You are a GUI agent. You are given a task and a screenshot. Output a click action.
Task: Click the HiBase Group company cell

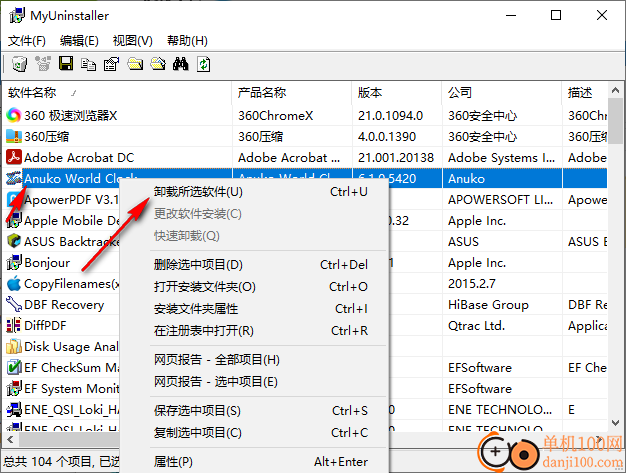click(x=502, y=305)
